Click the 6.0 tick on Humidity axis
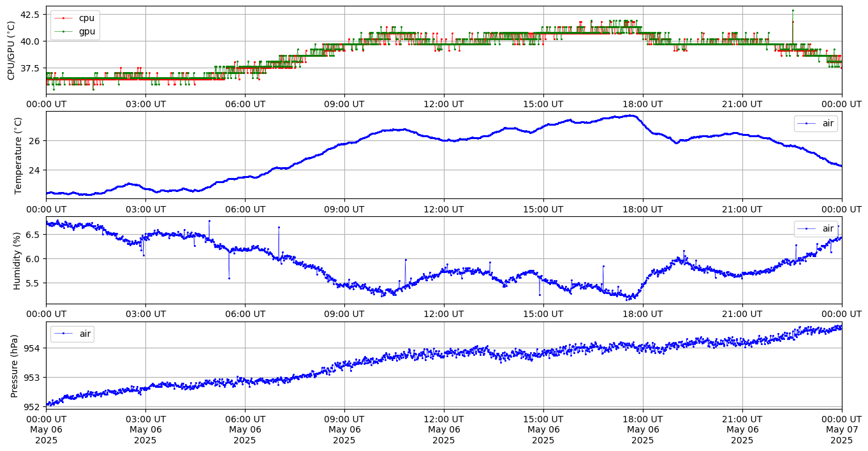 (34, 258)
